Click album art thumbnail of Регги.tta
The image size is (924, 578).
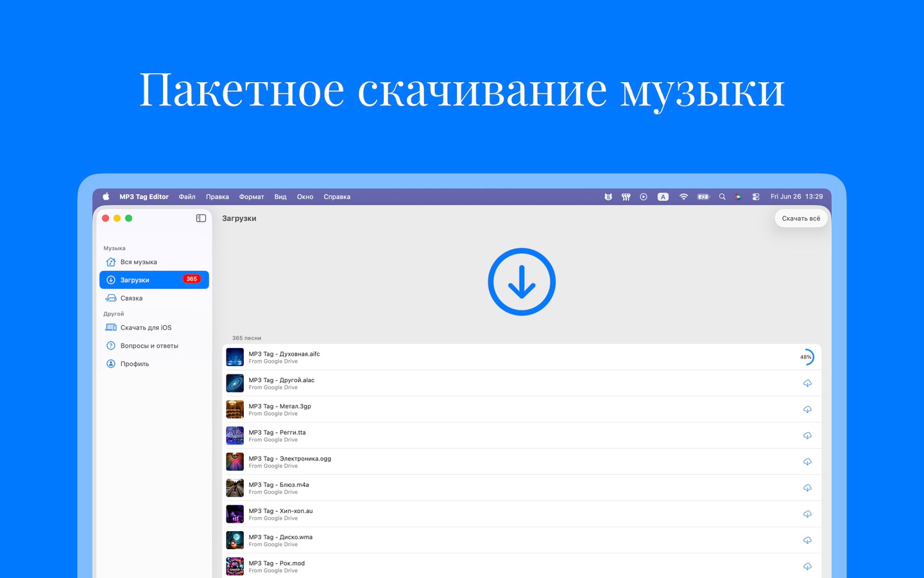(235, 436)
